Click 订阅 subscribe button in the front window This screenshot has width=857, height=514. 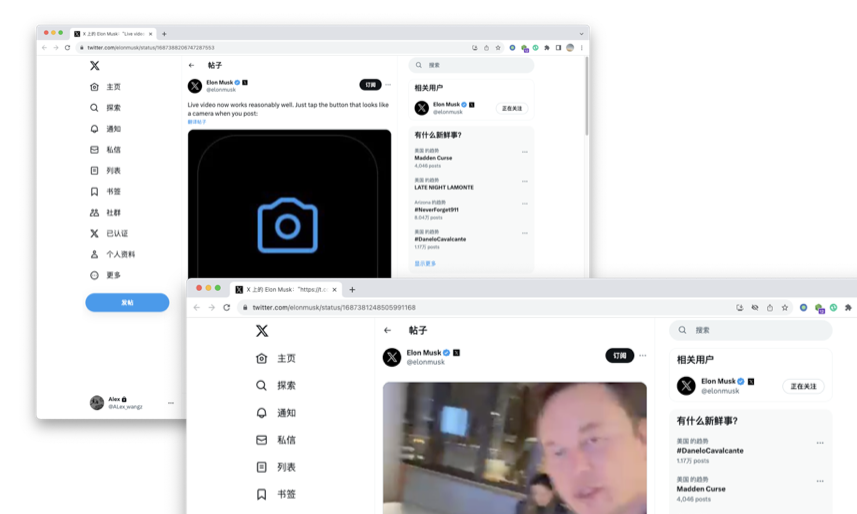point(619,356)
